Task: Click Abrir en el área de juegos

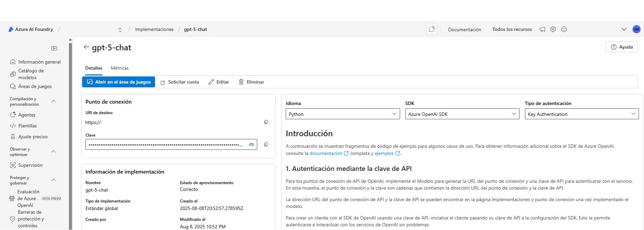Action: (118, 82)
